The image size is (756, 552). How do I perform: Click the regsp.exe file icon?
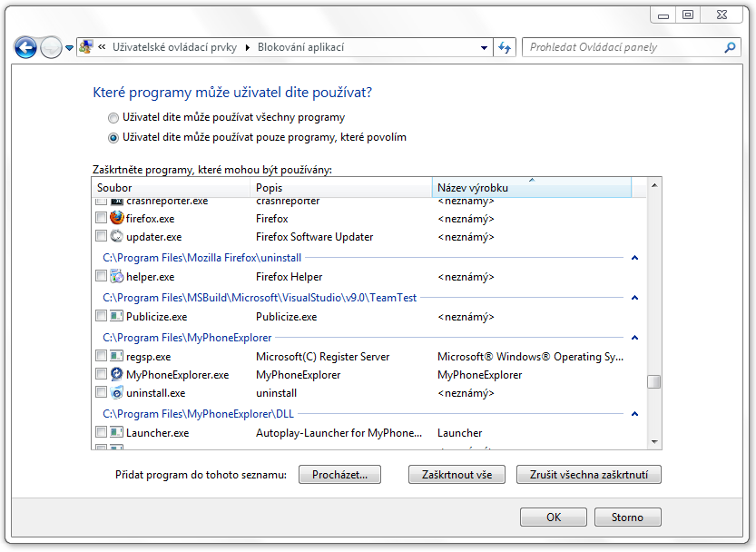coord(117,356)
